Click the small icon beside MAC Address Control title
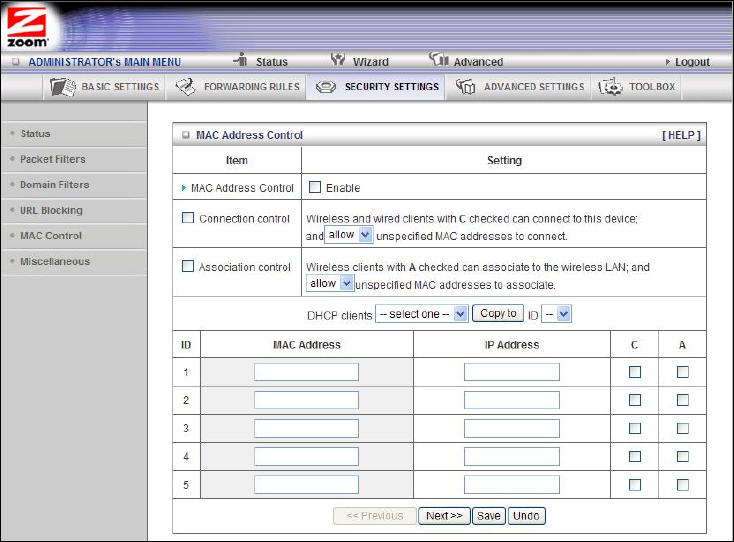The image size is (734, 542). (x=186, y=135)
